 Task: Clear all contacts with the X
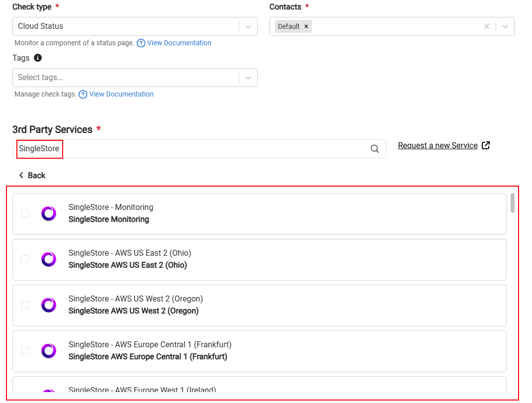(x=487, y=26)
